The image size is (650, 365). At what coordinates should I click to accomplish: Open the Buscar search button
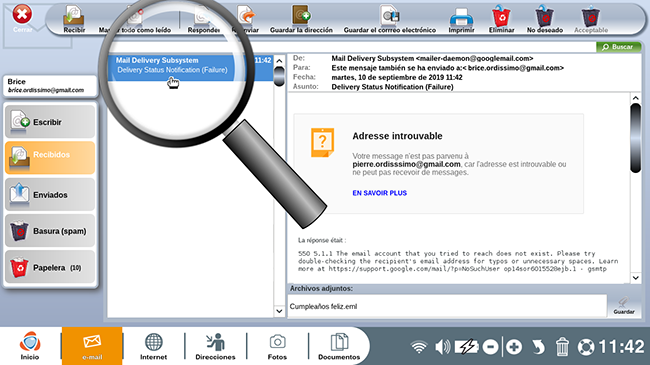pyautogui.click(x=618, y=47)
